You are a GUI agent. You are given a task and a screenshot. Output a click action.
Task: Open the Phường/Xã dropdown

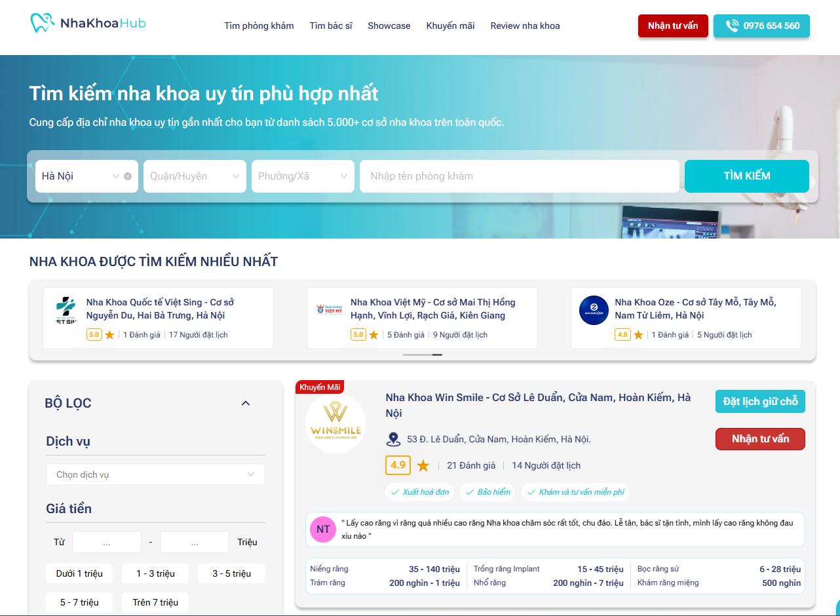coord(303,176)
